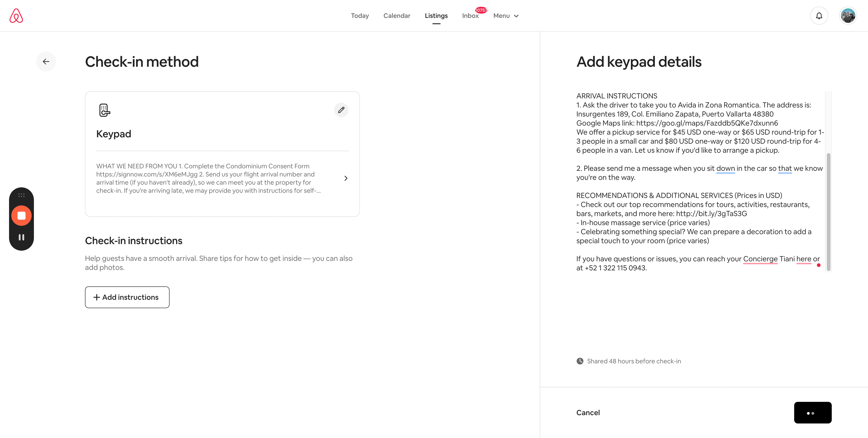
Task: Pause the screen recording
Action: 21,237
